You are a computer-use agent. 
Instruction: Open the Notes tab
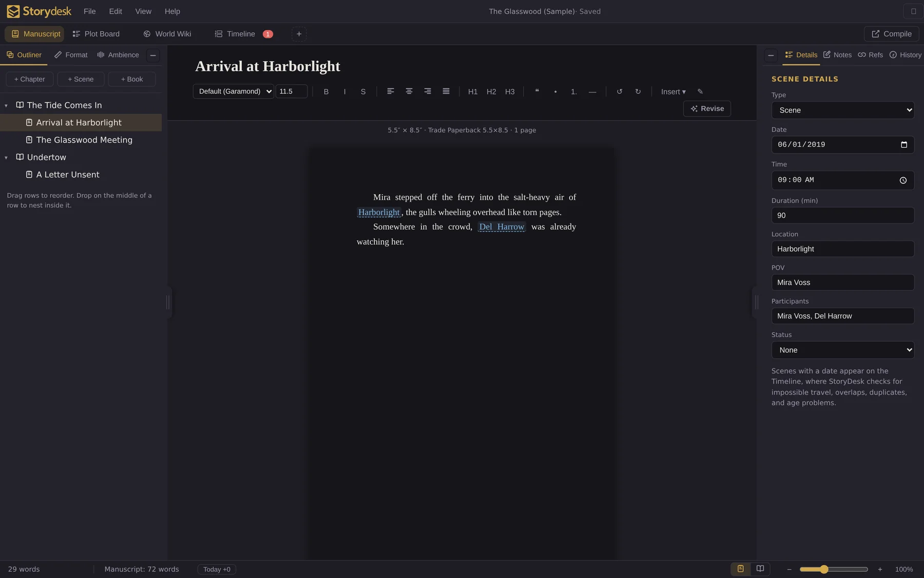(x=837, y=55)
